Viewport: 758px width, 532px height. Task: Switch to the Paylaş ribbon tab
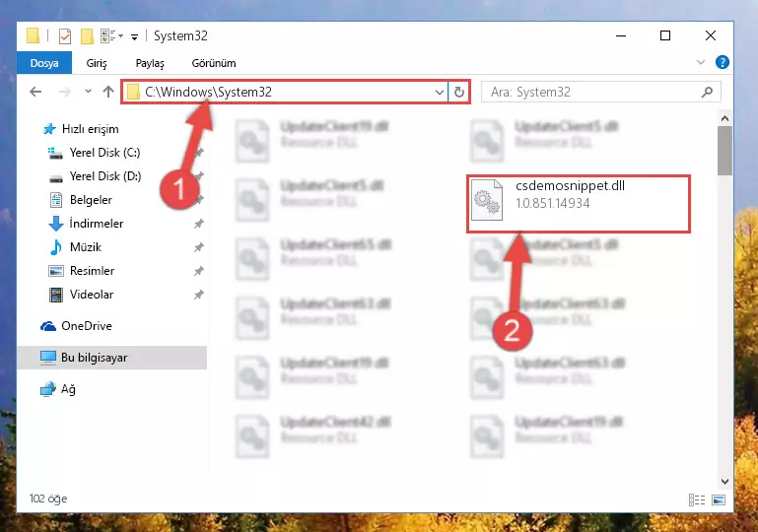[x=150, y=63]
